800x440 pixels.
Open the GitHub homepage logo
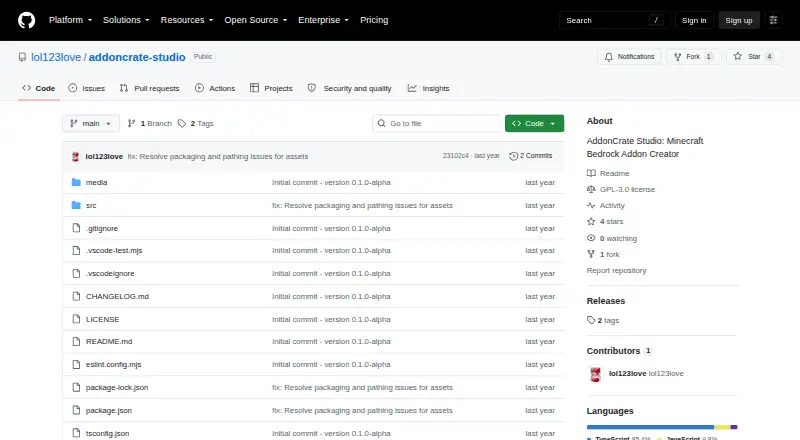click(x=27, y=20)
